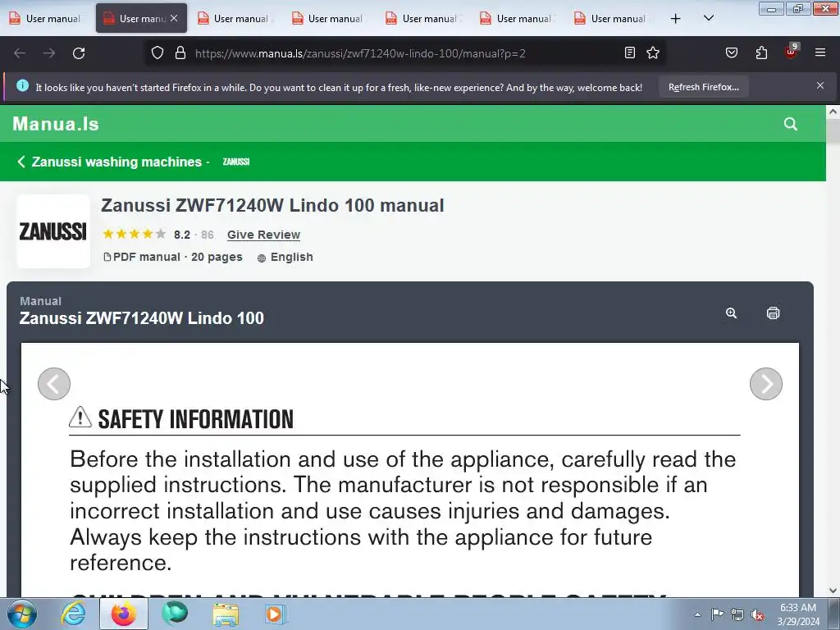Click the English language label

[x=291, y=257]
